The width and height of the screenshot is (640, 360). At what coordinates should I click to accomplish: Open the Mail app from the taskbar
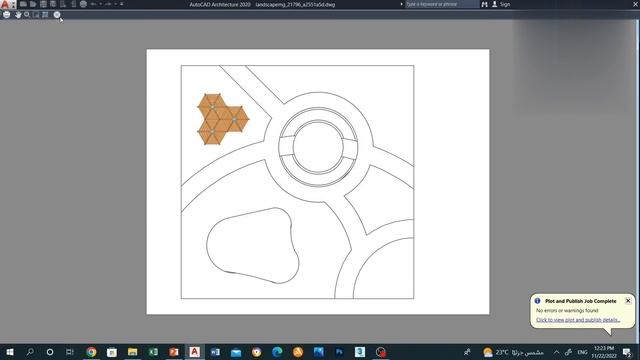(x=236, y=352)
